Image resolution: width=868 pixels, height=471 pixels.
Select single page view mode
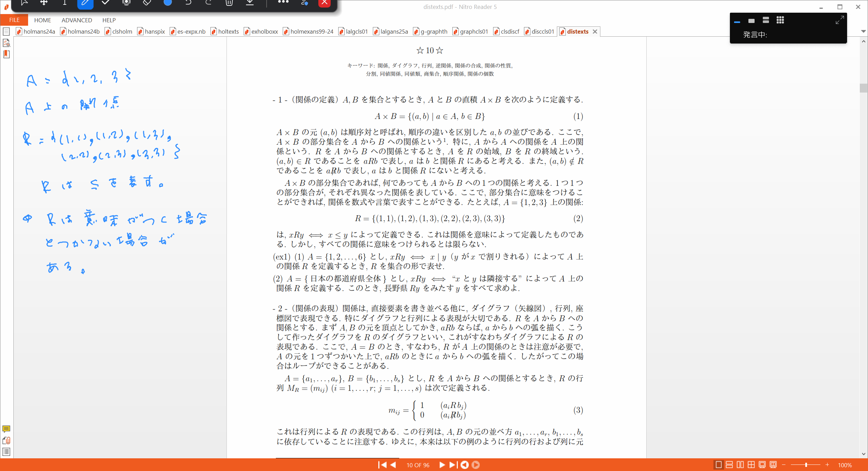719,465
